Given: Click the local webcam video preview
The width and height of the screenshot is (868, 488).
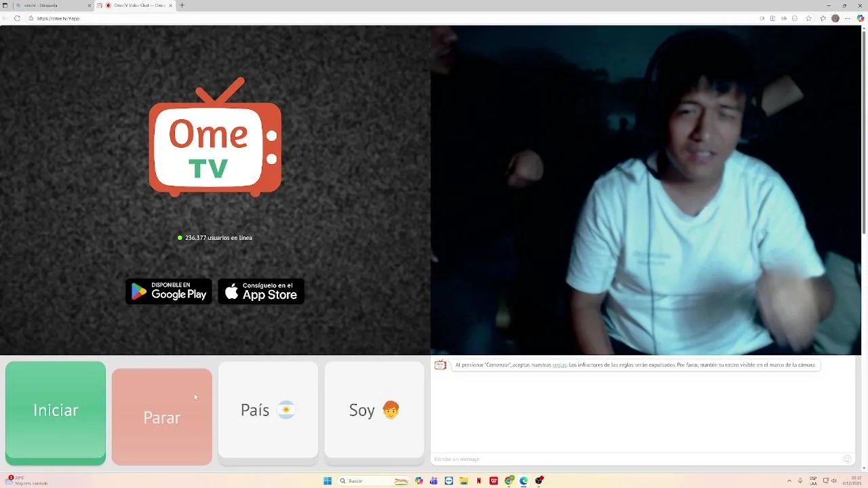Looking at the screenshot, I should pyautogui.click(x=646, y=190).
